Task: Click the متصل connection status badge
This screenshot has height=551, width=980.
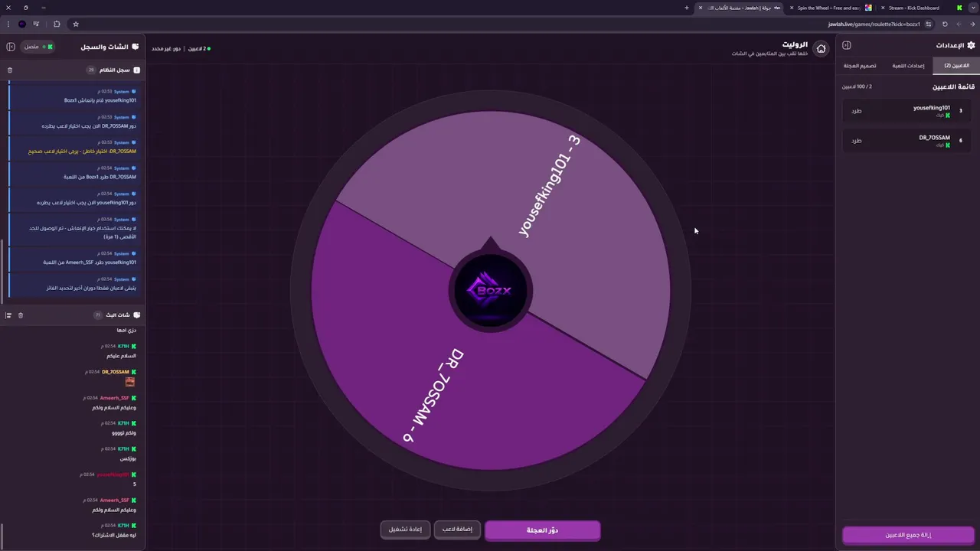Action: click(38, 47)
